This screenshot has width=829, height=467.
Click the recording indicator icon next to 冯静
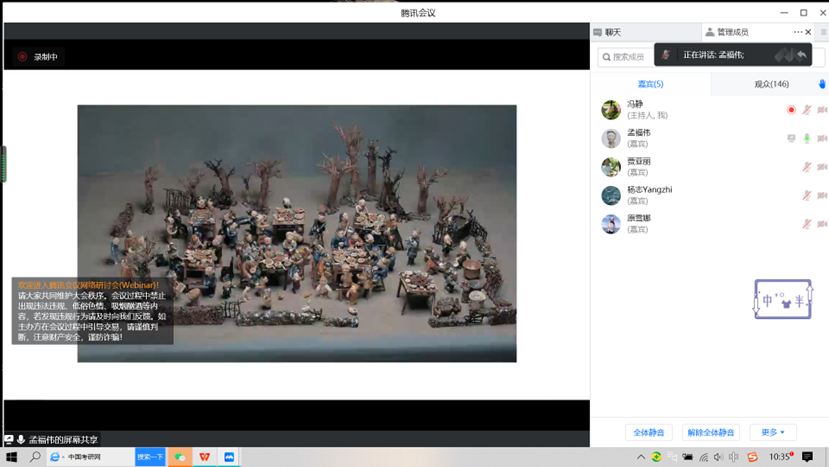(791, 110)
